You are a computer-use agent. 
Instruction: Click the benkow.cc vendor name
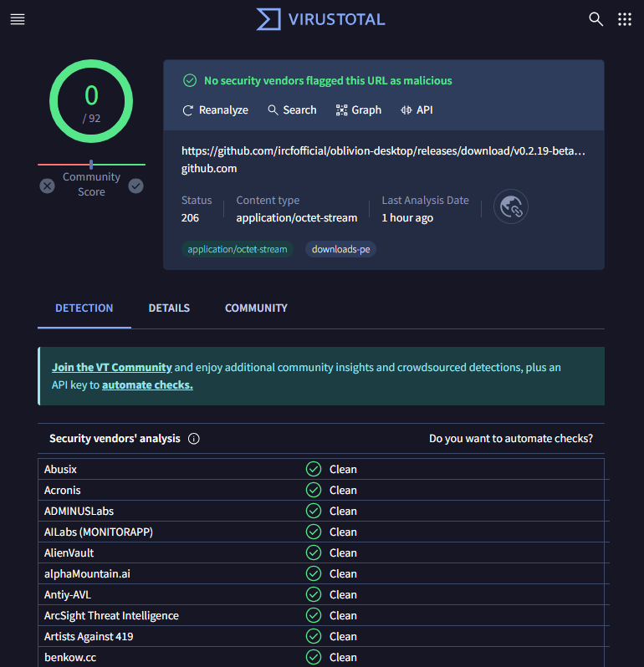(x=70, y=657)
